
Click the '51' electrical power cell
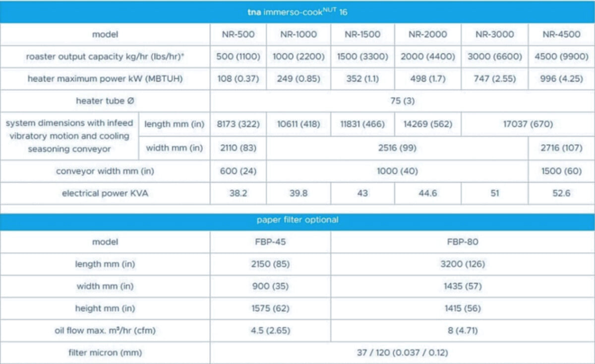tap(494, 193)
